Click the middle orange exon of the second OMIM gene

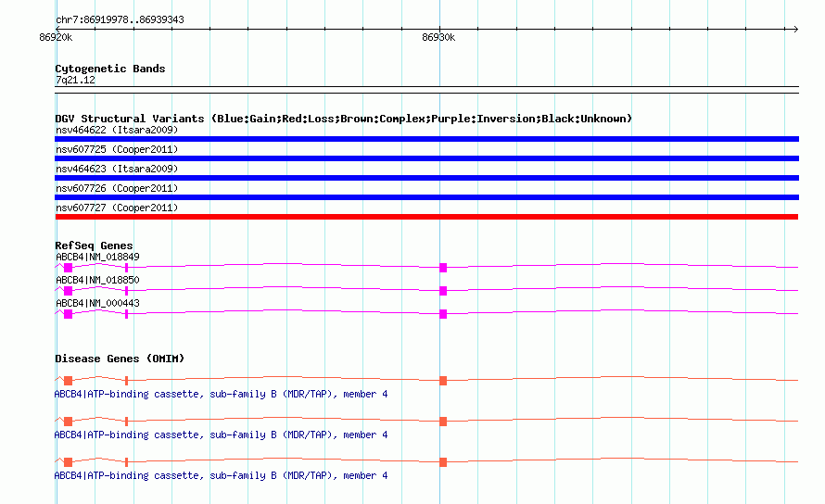click(x=443, y=422)
